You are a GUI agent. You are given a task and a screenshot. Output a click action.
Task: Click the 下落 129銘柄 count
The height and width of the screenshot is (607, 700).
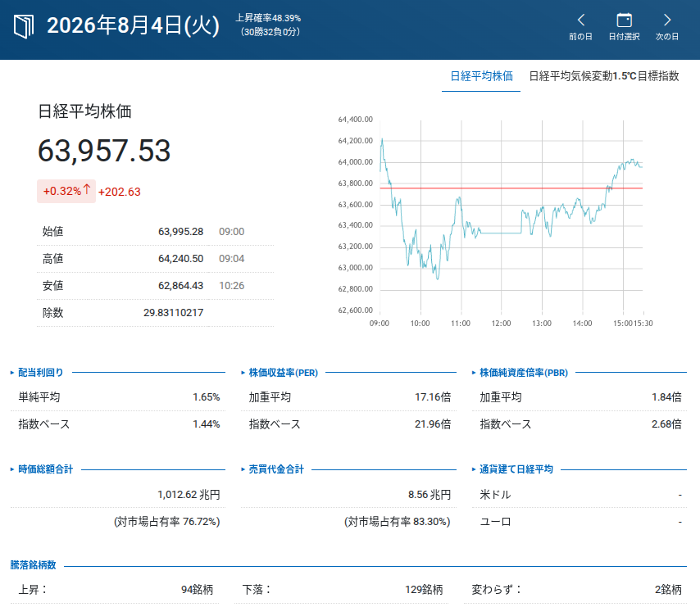424,590
